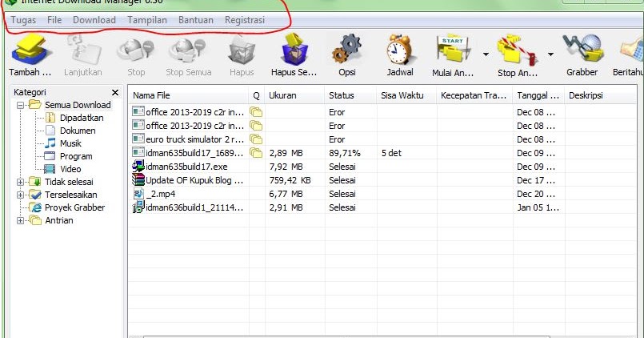Image resolution: width=644 pixels, height=338 pixels.
Task: Select idman636build1_21114 file row
Action: pyautogui.click(x=382, y=207)
